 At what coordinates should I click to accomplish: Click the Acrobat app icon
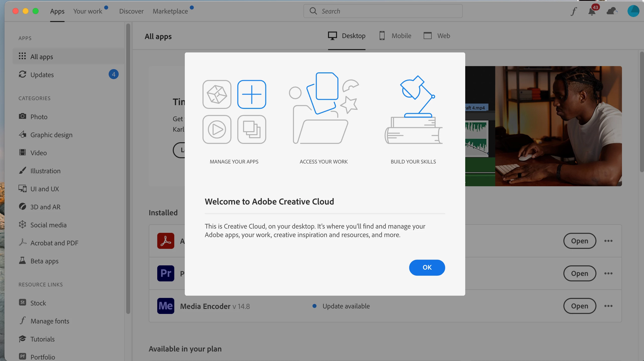[x=166, y=241]
